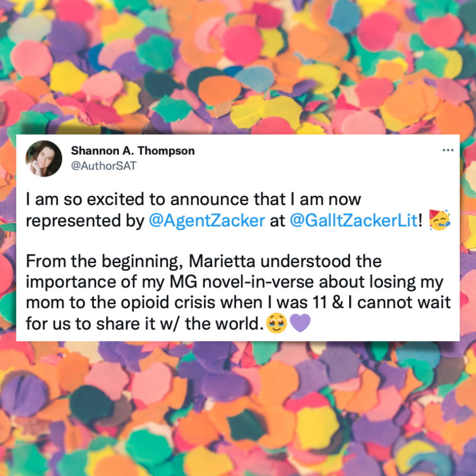
Task: Click the words "represented by" in the tweet
Action: pos(85,221)
